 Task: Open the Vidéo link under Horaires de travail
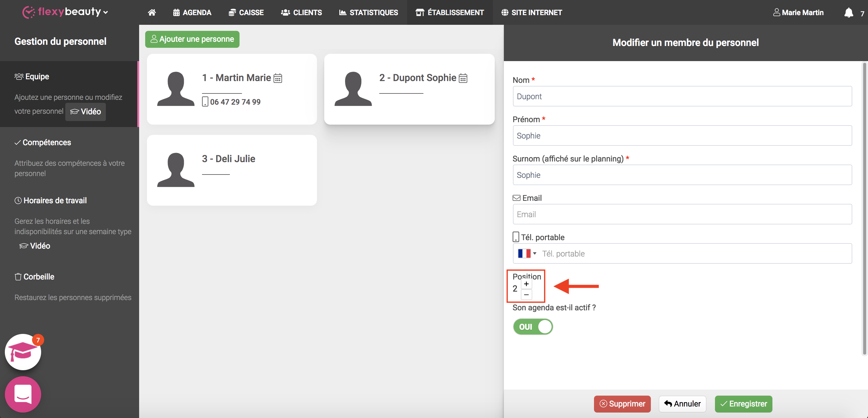coord(35,246)
